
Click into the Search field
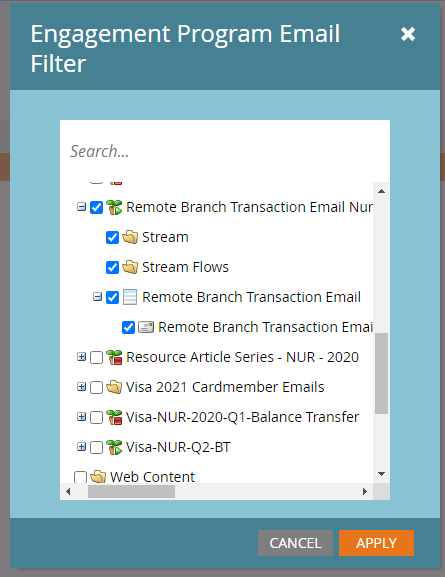tap(225, 151)
